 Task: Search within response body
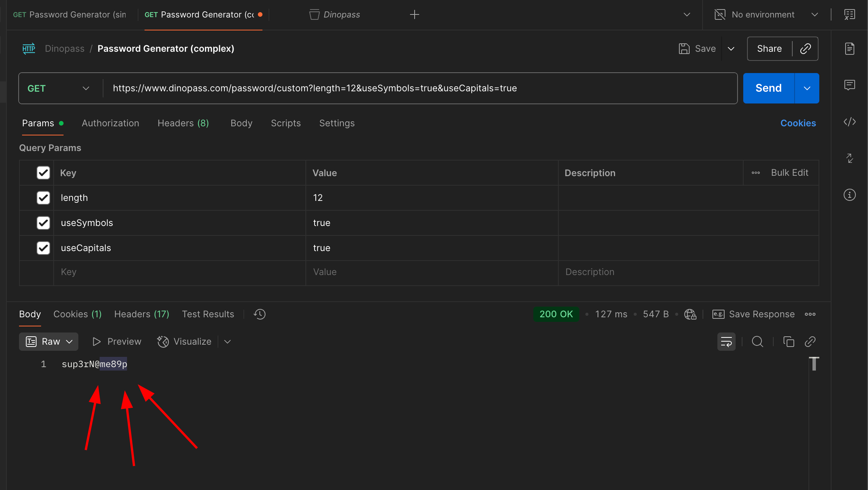[x=757, y=342]
